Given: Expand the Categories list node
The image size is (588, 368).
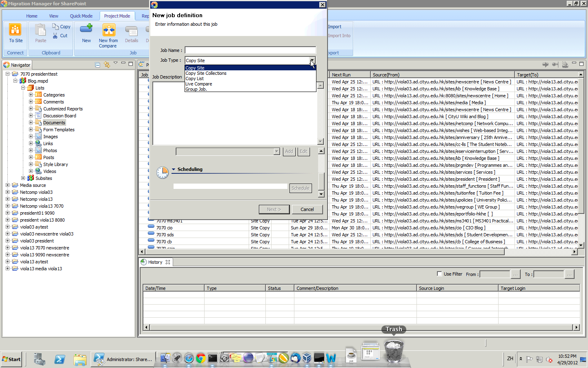Looking at the screenshot, I should [31, 95].
